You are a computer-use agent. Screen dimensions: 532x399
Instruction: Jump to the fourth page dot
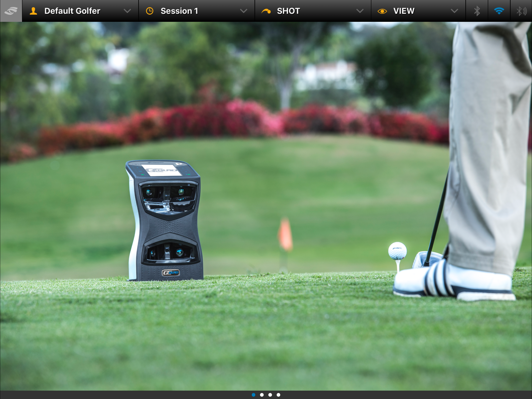click(x=278, y=395)
